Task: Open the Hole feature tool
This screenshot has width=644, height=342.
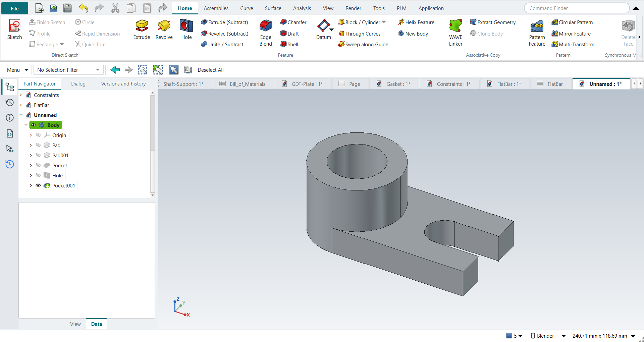Action: click(x=186, y=30)
